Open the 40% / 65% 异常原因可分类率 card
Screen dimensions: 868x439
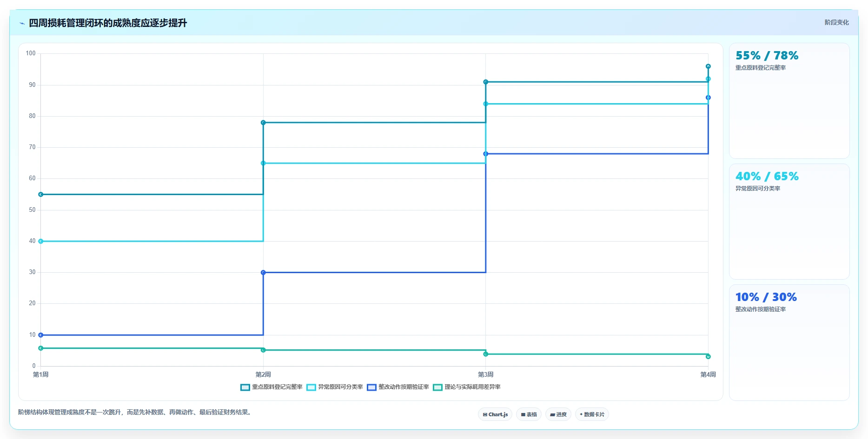pyautogui.click(x=789, y=222)
